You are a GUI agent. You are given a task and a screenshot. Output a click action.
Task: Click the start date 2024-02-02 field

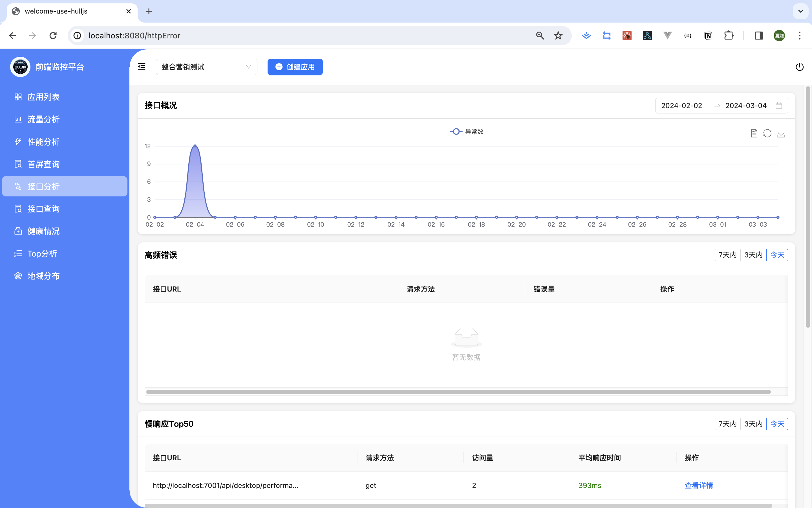681,106
